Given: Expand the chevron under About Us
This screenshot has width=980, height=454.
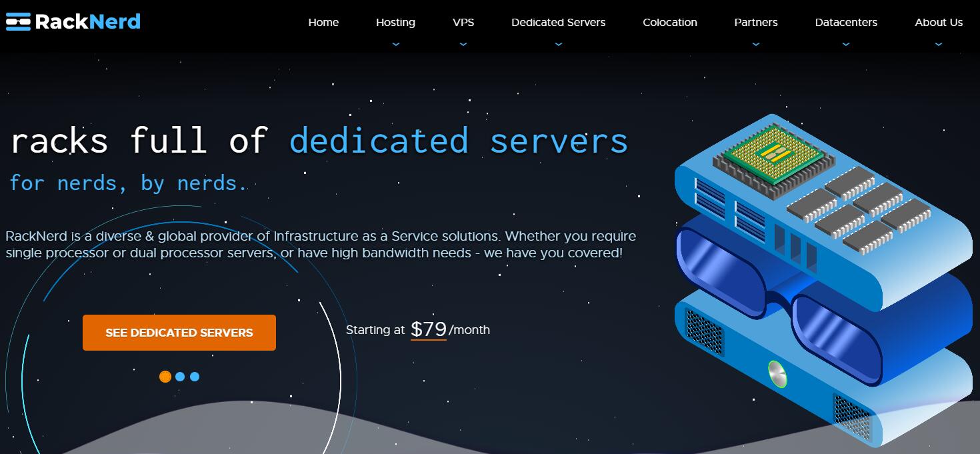Looking at the screenshot, I should click(939, 44).
